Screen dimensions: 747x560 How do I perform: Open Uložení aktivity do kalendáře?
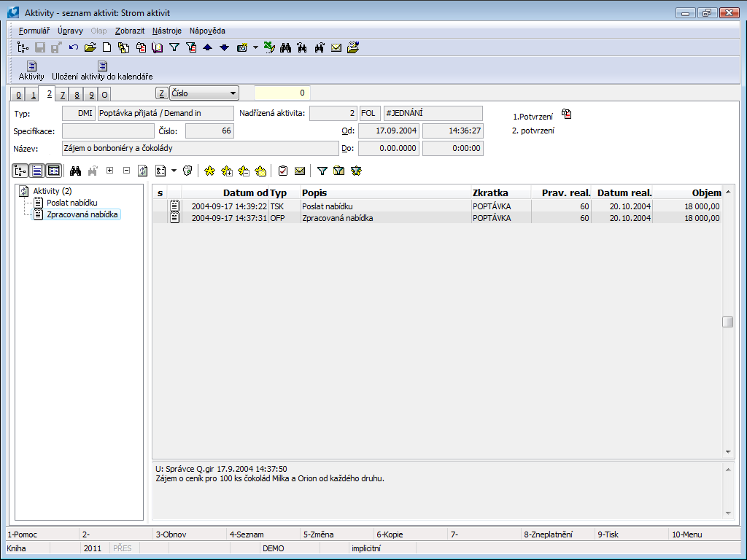pyautogui.click(x=102, y=71)
